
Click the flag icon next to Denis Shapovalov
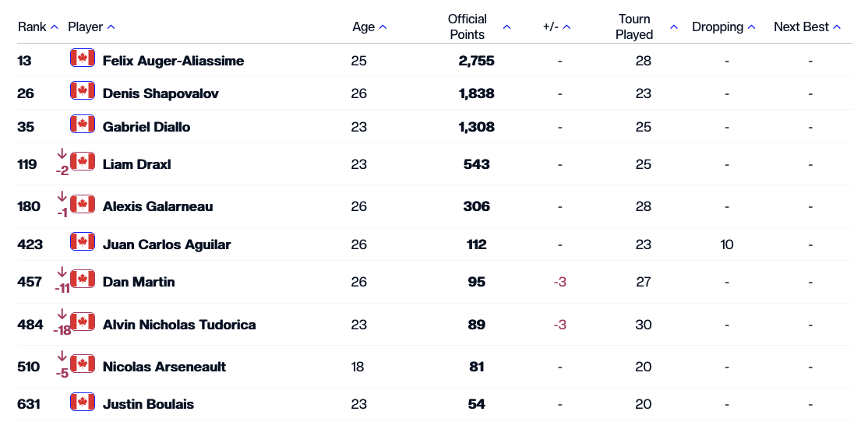pyautogui.click(x=83, y=91)
